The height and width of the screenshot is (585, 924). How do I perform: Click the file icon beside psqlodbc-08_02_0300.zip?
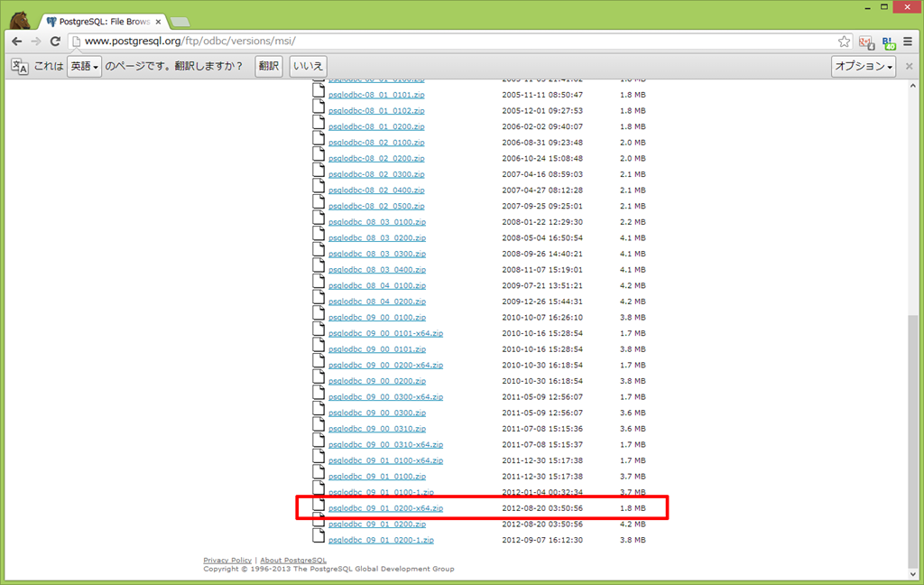pos(319,170)
